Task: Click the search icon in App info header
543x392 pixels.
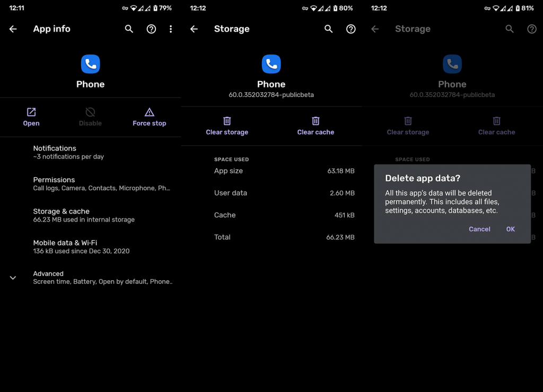Action: (x=129, y=29)
